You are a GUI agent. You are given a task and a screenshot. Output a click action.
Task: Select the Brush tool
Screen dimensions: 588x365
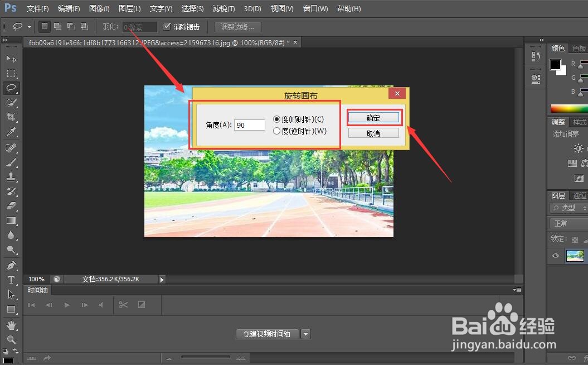(11, 162)
